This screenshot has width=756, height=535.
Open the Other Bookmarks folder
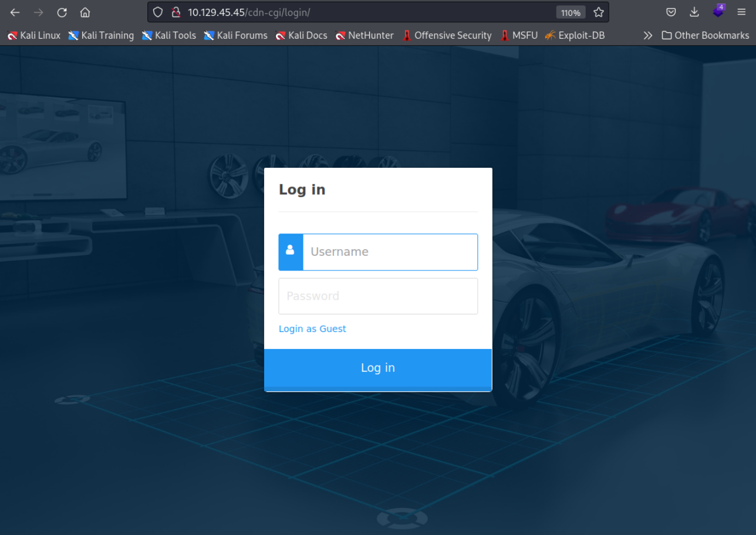[706, 35]
